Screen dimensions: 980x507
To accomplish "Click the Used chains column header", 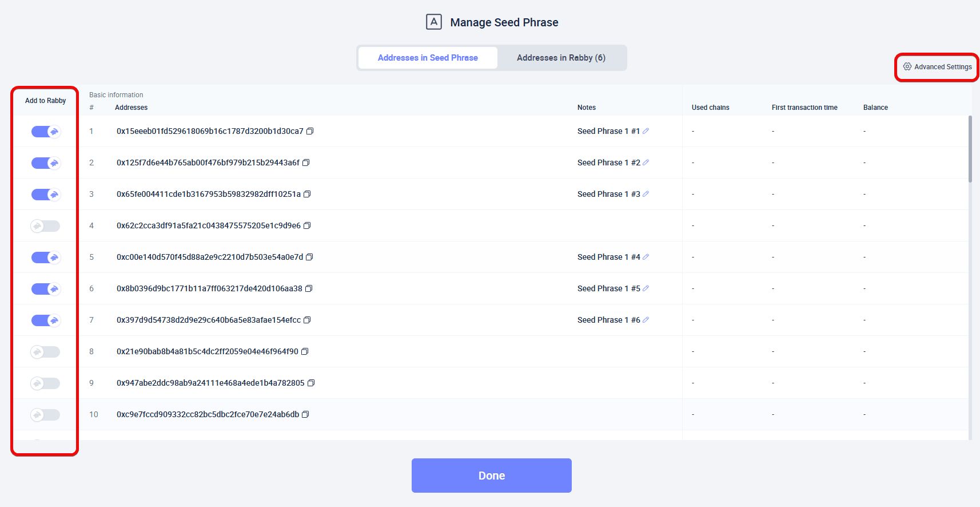I will pos(710,108).
